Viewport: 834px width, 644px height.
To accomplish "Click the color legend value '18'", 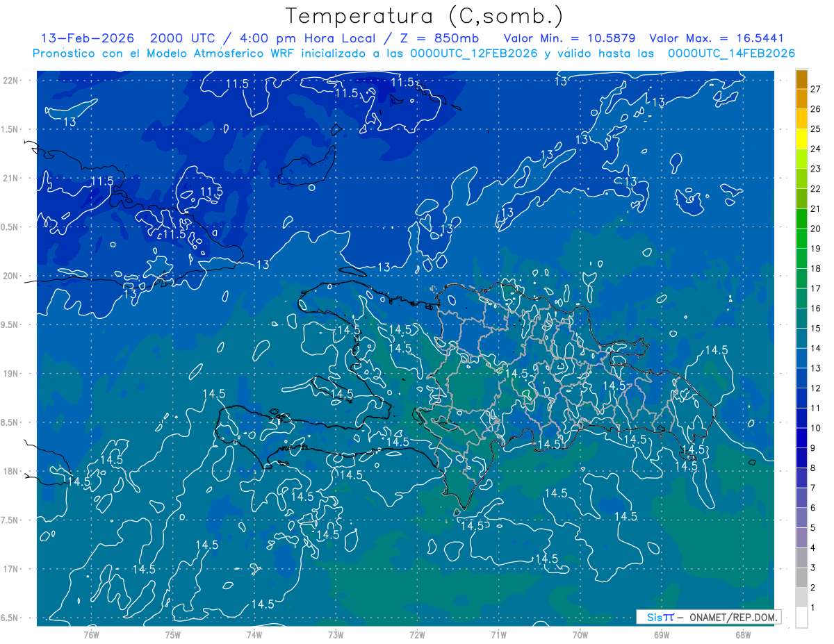I will coord(817,268).
